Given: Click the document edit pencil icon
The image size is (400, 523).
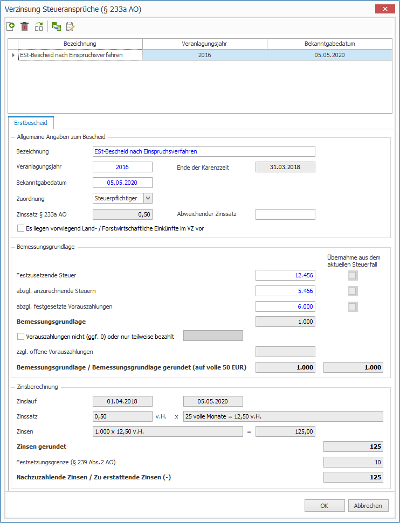Looking at the screenshot, I should [70, 26].
